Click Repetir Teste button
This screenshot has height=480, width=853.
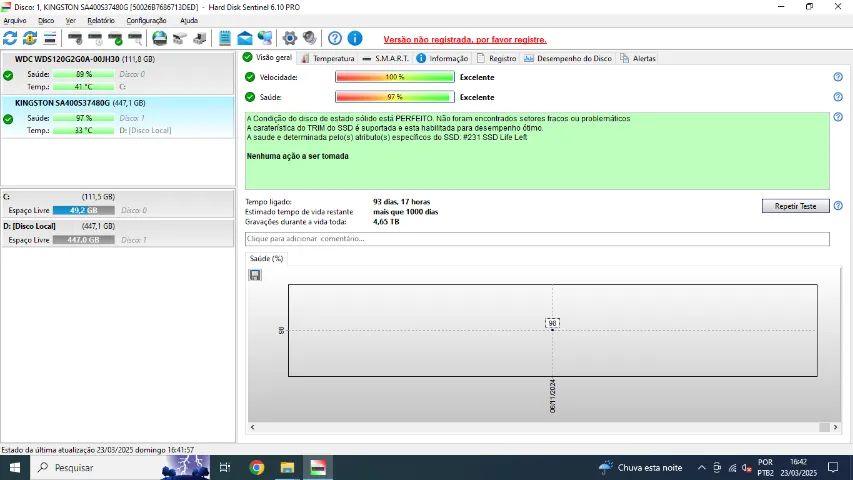(795, 206)
